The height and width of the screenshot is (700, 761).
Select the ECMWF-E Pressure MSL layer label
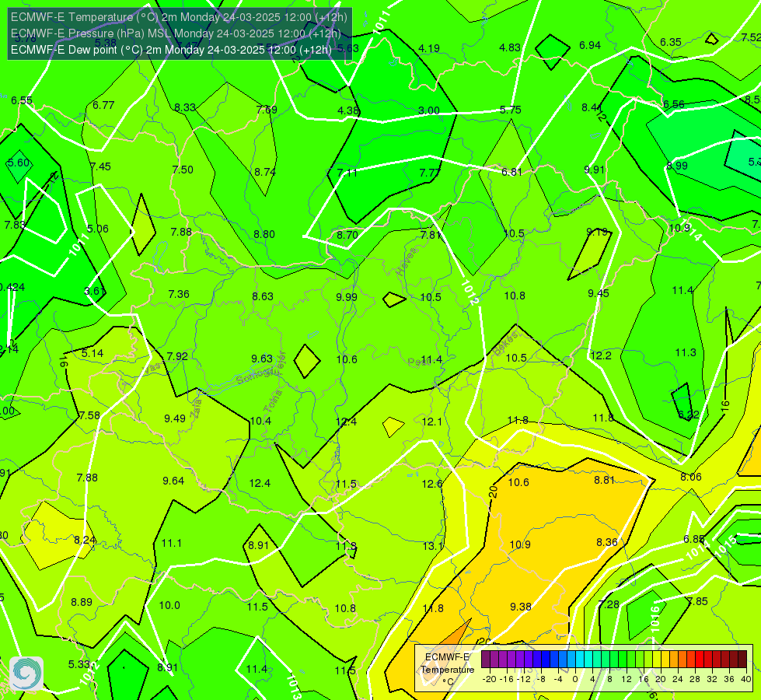coord(176,33)
